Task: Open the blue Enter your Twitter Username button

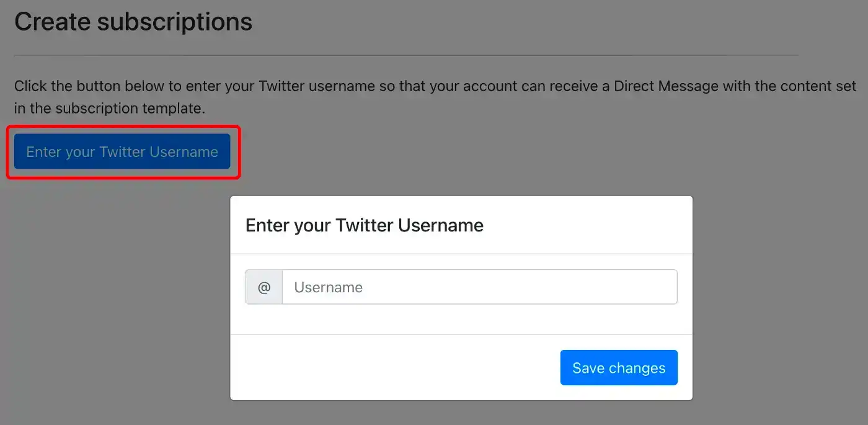Action: pos(122,152)
